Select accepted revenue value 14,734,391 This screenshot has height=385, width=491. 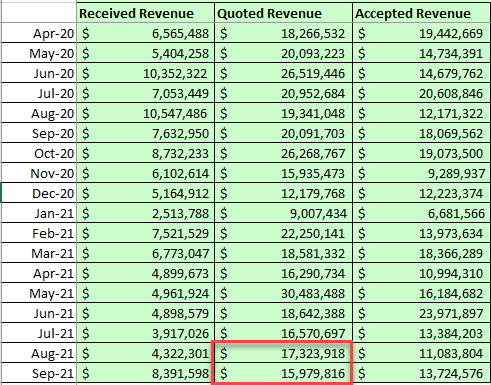click(x=422, y=53)
